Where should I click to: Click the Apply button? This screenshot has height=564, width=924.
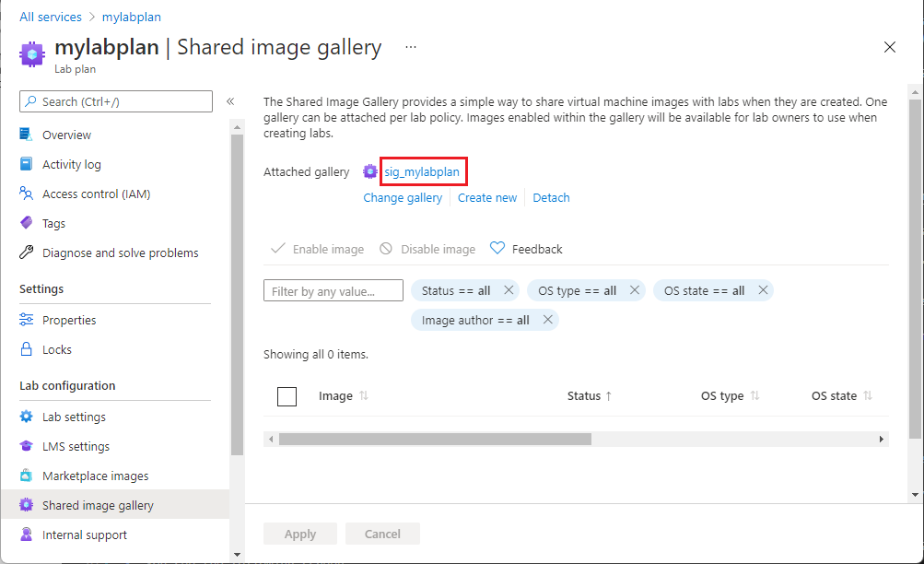point(300,534)
